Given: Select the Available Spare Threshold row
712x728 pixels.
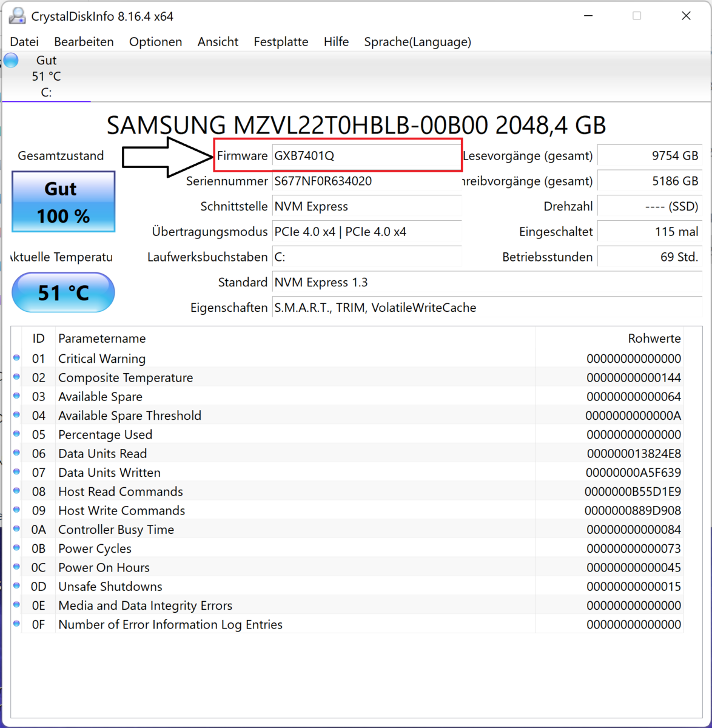Looking at the screenshot, I should click(347, 416).
